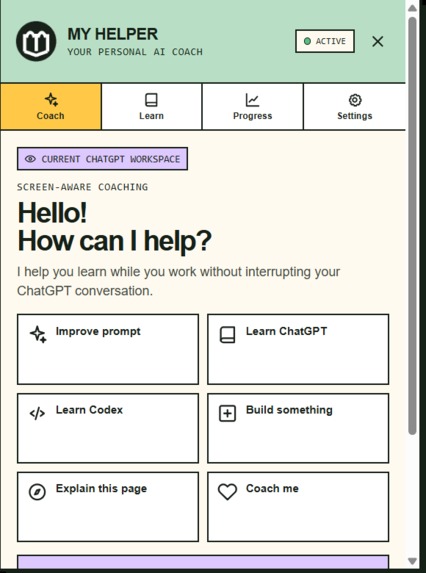Click the book icon beside Learn ChatGPT
The height and width of the screenshot is (573, 426).
227,334
